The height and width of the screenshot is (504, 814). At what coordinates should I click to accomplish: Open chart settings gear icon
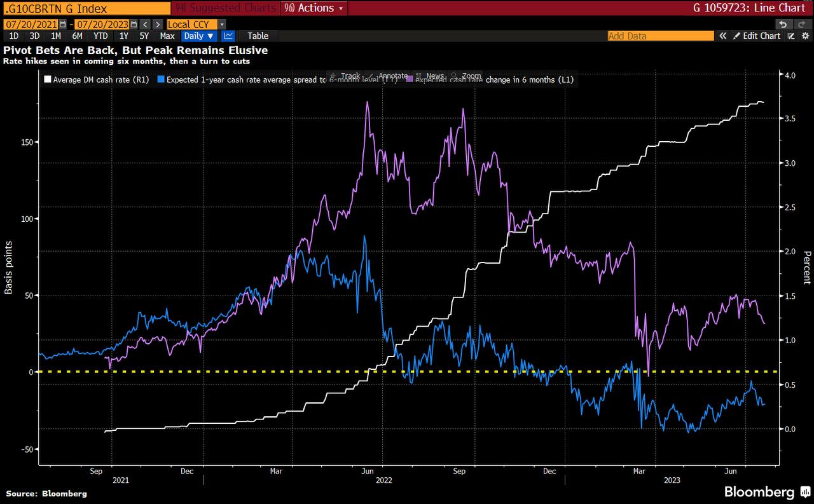[805, 36]
